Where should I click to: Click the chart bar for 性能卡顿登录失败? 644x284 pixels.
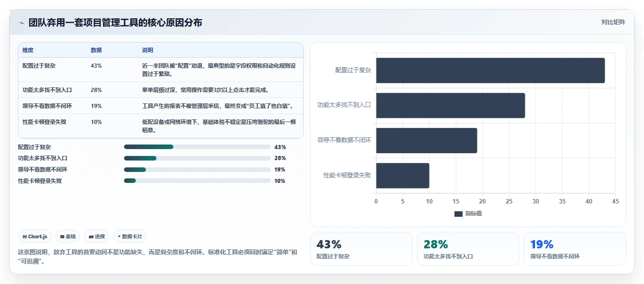coord(402,176)
